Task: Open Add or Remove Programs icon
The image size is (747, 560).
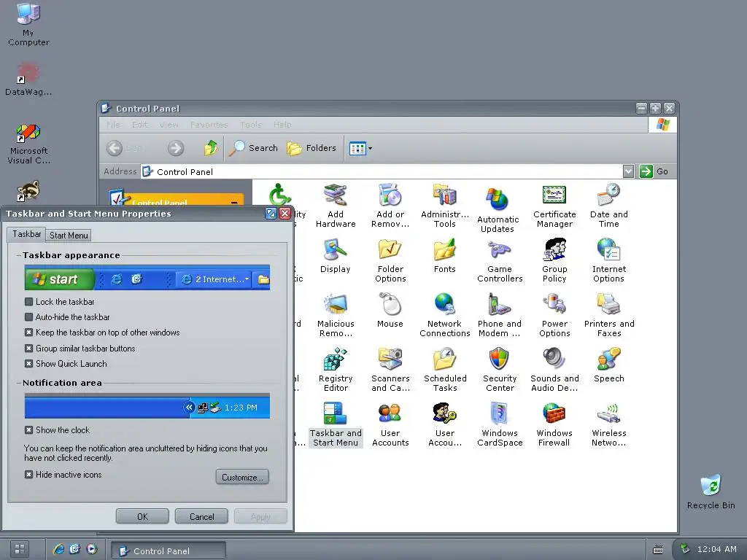Action: coord(390,206)
